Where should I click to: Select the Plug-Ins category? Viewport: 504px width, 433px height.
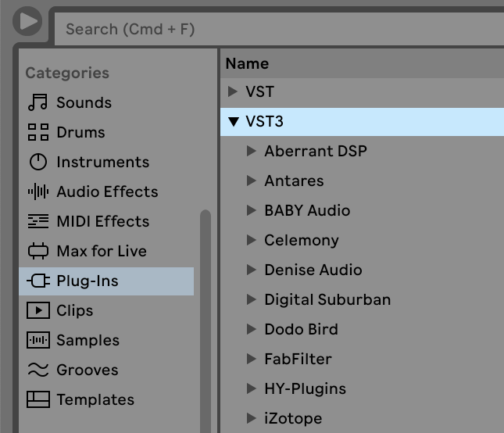tap(87, 281)
